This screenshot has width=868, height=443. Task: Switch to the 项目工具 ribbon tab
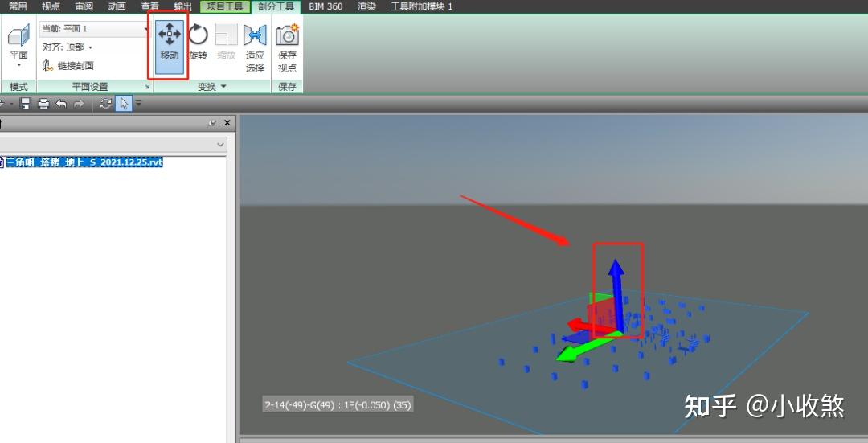(225, 6)
